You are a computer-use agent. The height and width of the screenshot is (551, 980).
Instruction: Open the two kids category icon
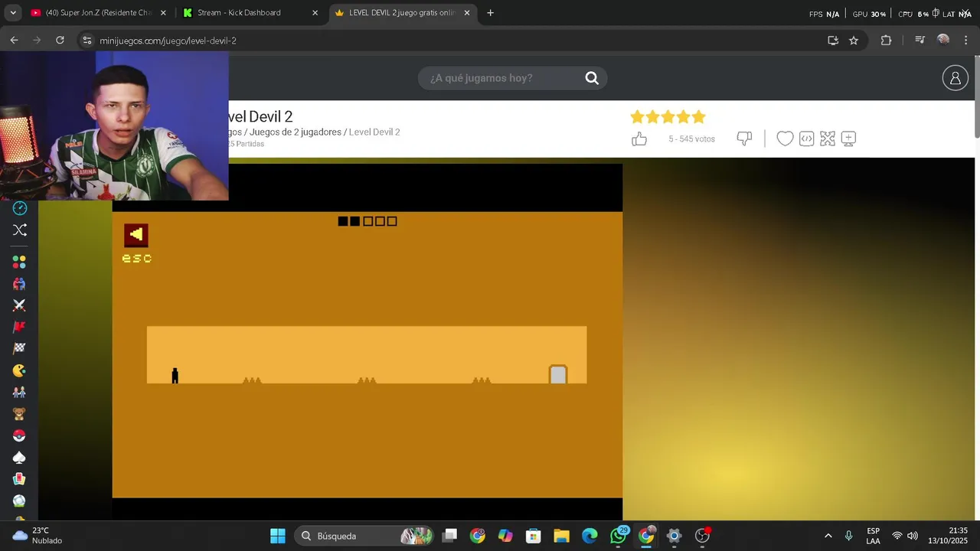20,392
